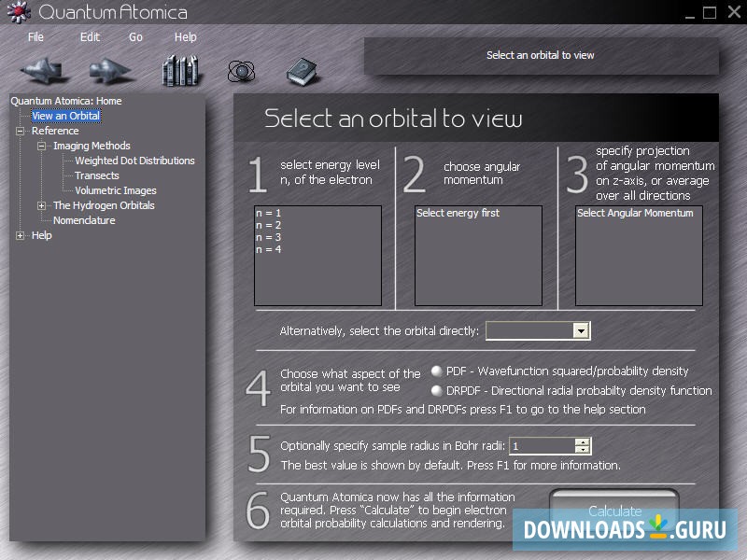747x560 pixels.
Task: Select energy level n = 1
Action: tap(268, 213)
